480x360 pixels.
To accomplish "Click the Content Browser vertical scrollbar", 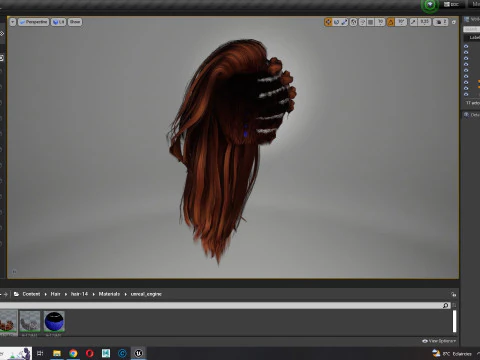I will tap(454, 321).
